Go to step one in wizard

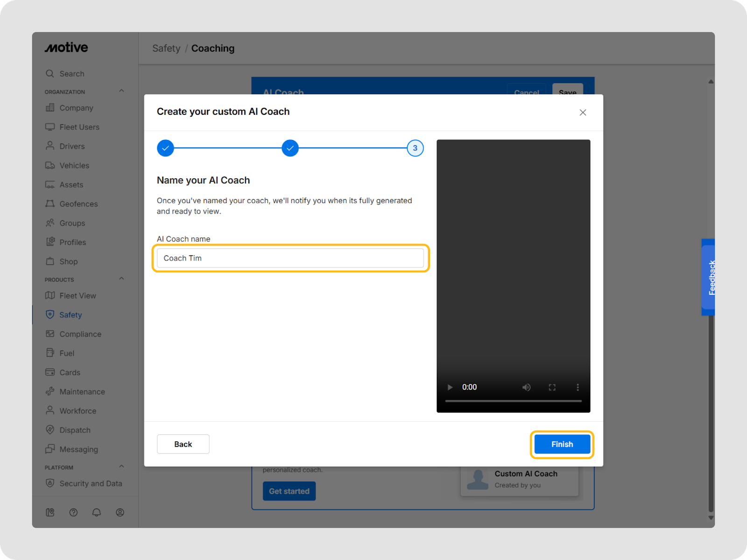(165, 148)
